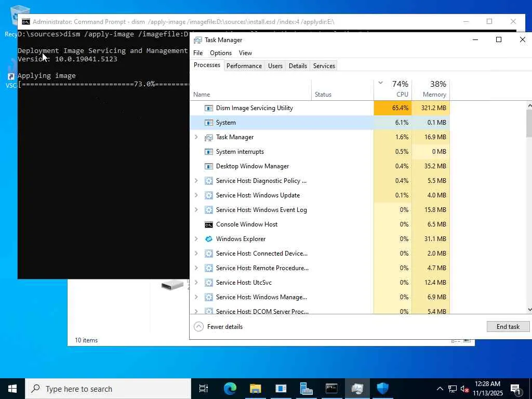Click the Dism Image Servicing Utility process icon
Screen dimensions: 532x399
(x=209, y=108)
